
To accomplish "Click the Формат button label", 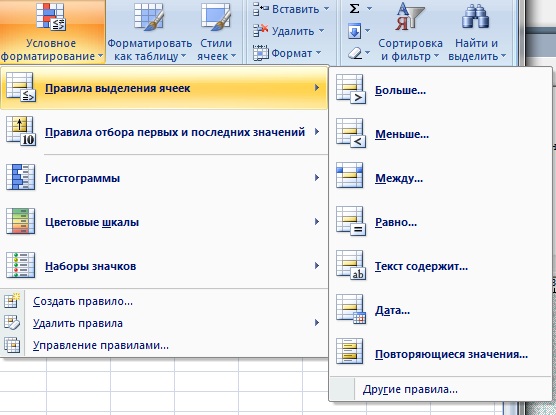I will pos(291,53).
